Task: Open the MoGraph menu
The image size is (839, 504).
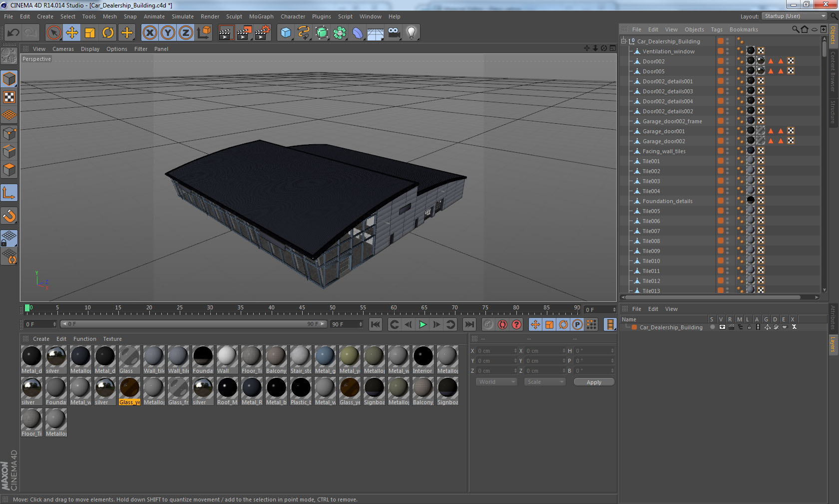Action: pos(261,16)
